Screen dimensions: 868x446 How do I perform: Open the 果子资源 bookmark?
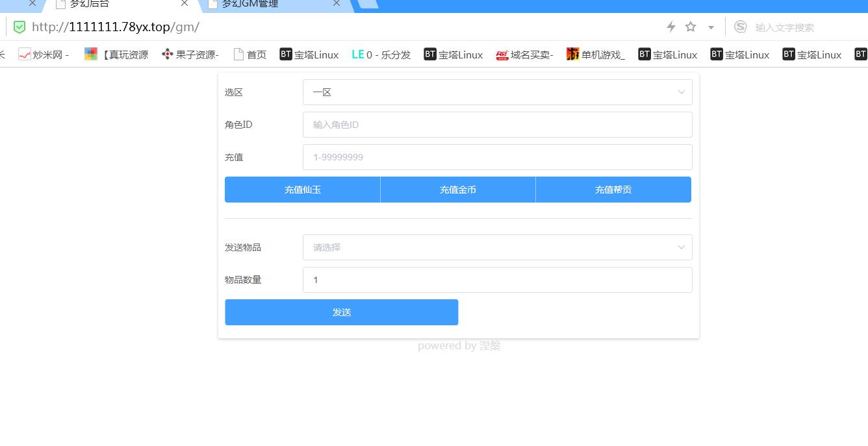coord(190,55)
